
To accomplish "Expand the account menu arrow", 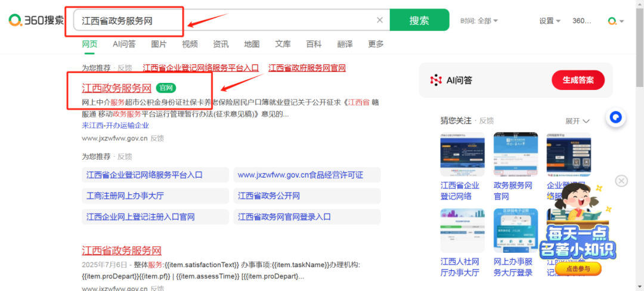I will click(622, 21).
